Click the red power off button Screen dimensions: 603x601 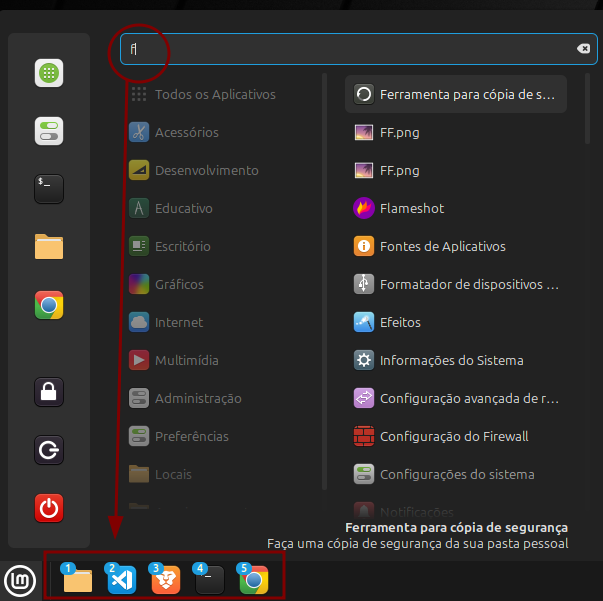tap(49, 508)
